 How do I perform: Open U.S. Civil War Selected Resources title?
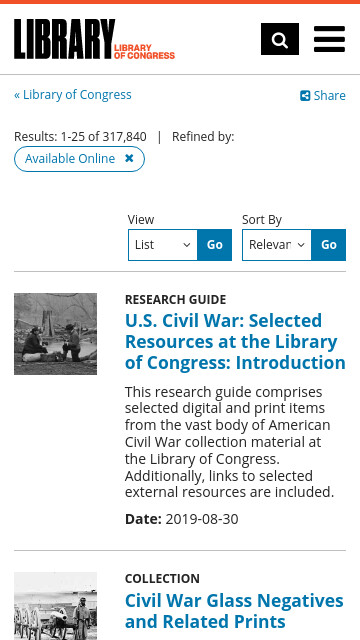pyautogui.click(x=235, y=342)
